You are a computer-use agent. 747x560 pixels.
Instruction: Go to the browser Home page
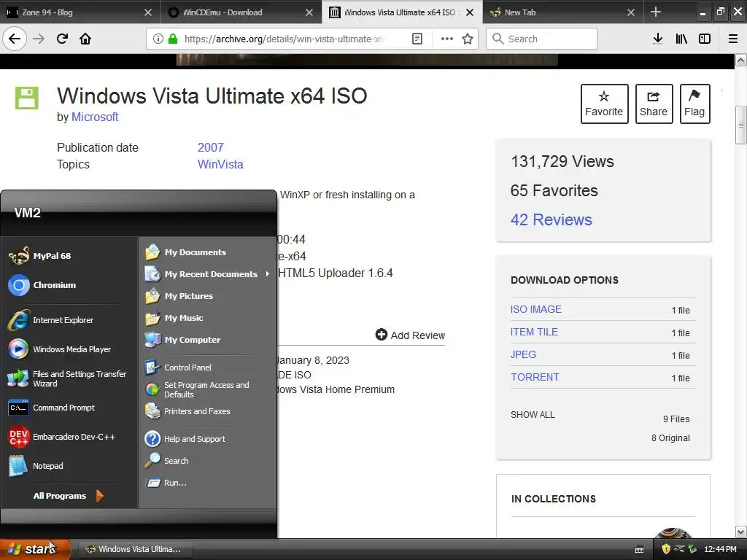85,39
